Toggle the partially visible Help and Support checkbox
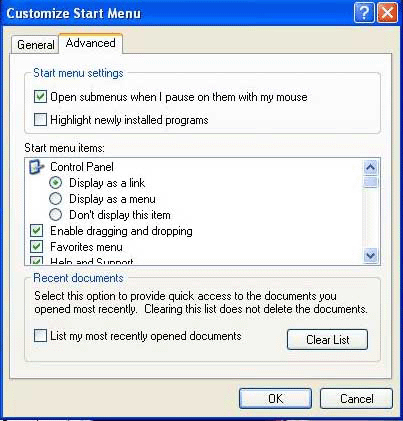The height and width of the screenshot is (421, 403). [x=36, y=260]
